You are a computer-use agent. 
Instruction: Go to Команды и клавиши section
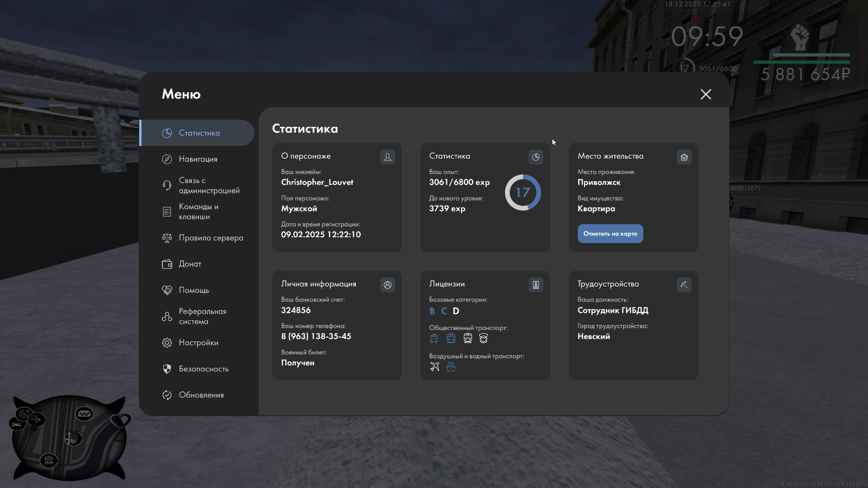[x=198, y=211]
